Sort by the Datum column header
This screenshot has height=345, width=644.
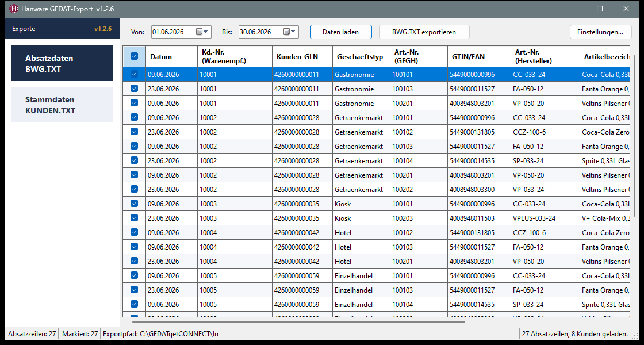click(x=171, y=57)
